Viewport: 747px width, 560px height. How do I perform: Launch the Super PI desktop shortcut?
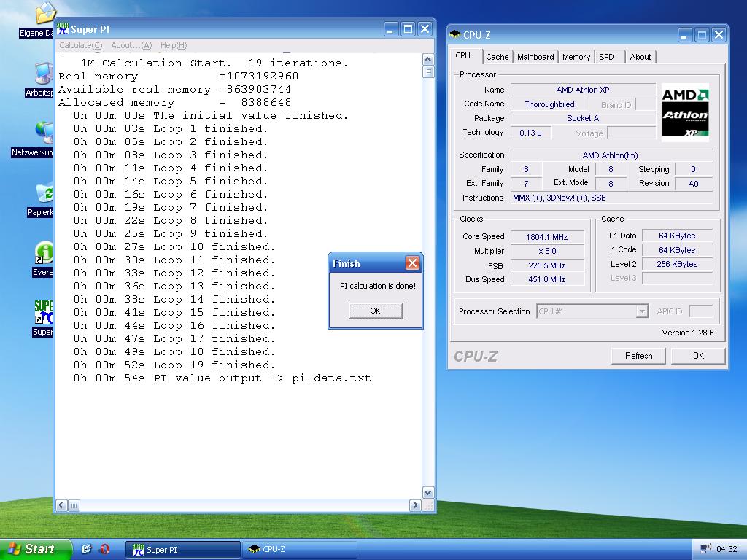click(x=44, y=312)
